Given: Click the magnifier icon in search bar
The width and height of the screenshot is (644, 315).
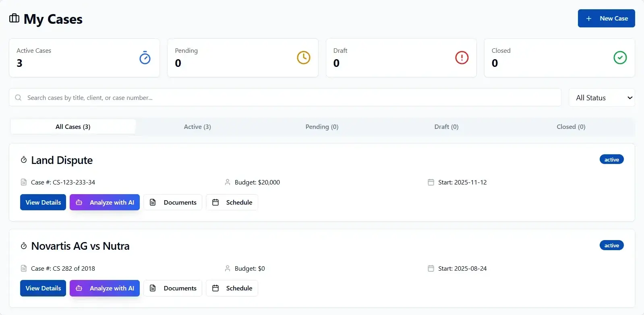Looking at the screenshot, I should tap(18, 97).
